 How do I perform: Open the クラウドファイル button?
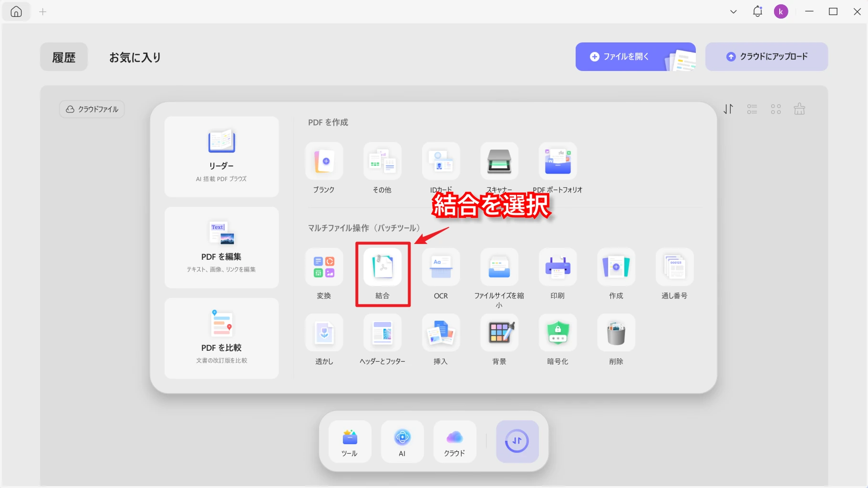92,109
